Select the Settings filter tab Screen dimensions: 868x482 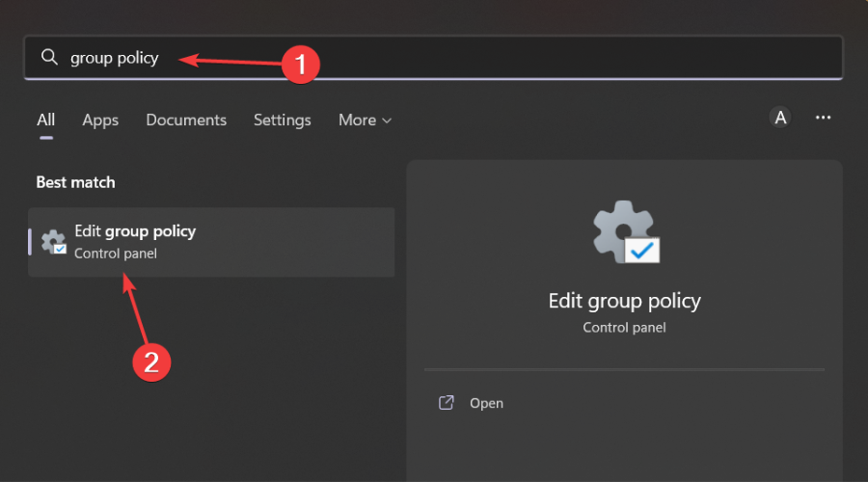pyautogui.click(x=283, y=120)
